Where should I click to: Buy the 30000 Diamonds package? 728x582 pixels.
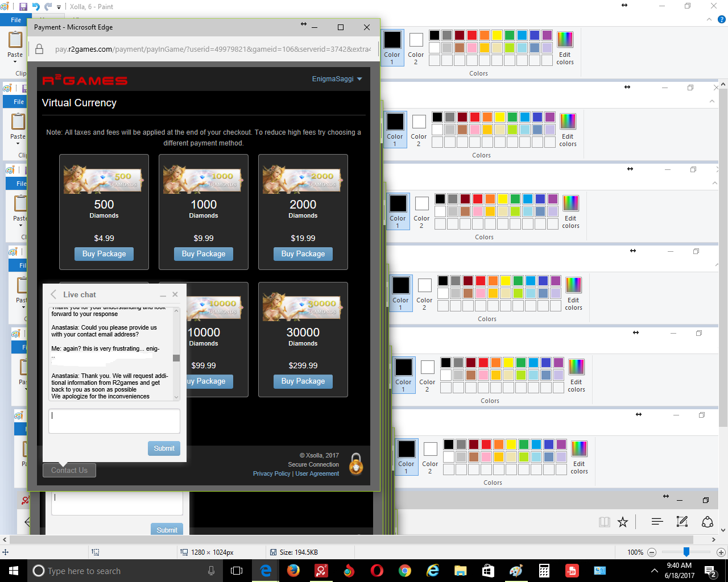point(303,381)
